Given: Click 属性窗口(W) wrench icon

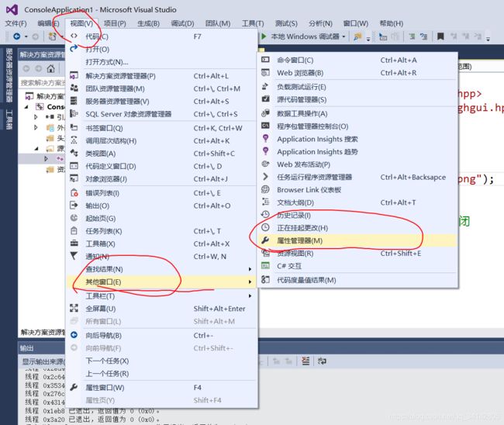Looking at the screenshot, I should (74, 387).
